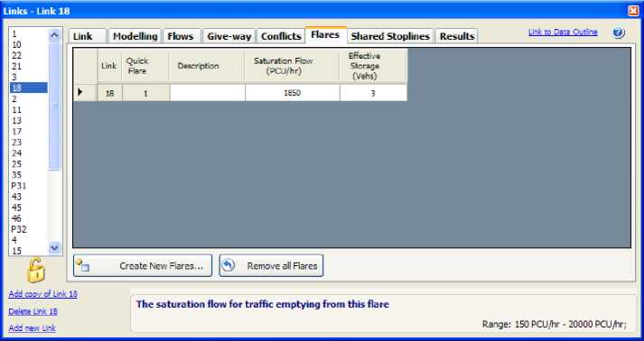Image resolution: width=644 pixels, height=341 pixels.
Task: Click the padlock unlock icon
Action: click(36, 270)
